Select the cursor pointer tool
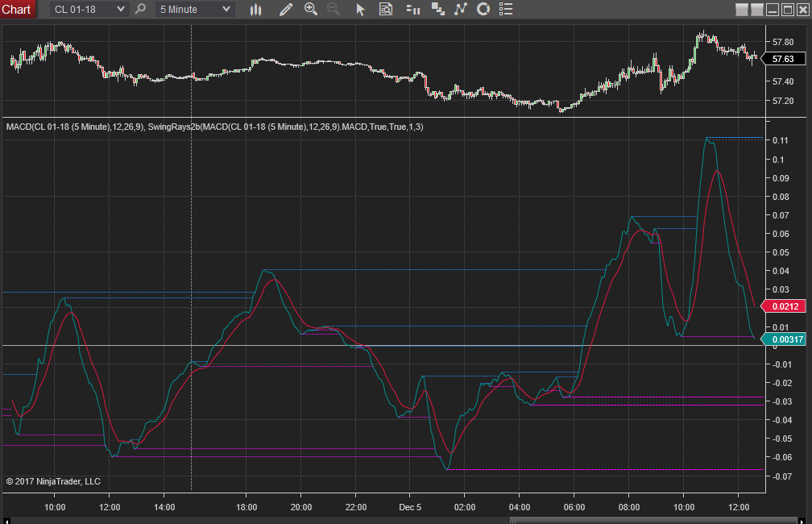This screenshot has width=812, height=524. pyautogui.click(x=360, y=10)
